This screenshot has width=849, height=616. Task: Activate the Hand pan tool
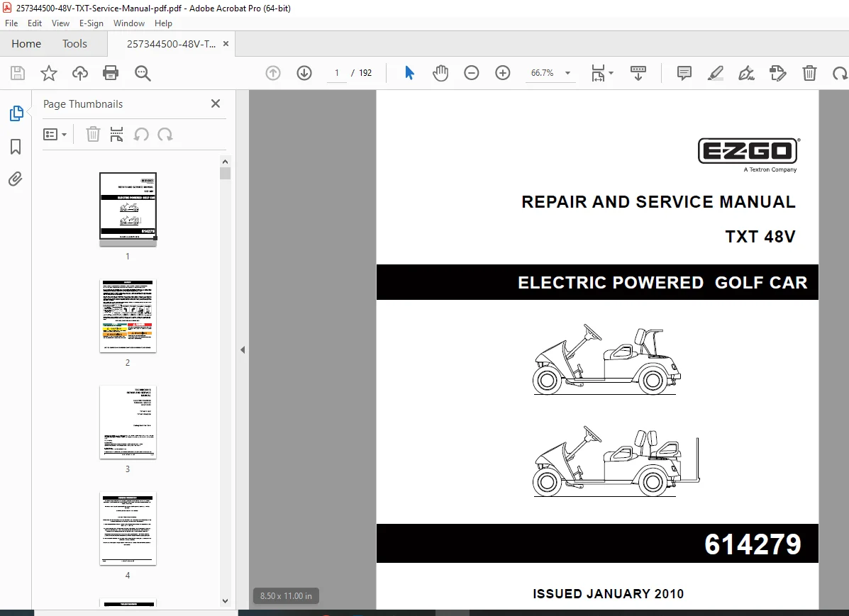tap(440, 73)
